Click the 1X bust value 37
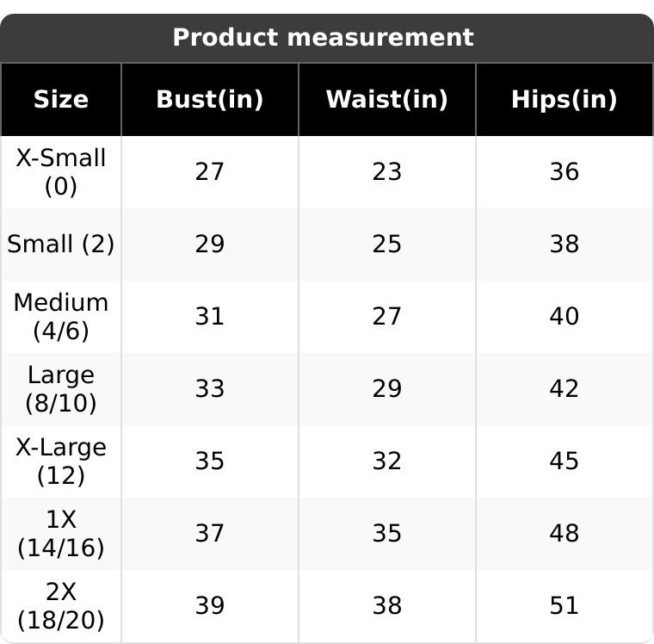 coord(209,534)
